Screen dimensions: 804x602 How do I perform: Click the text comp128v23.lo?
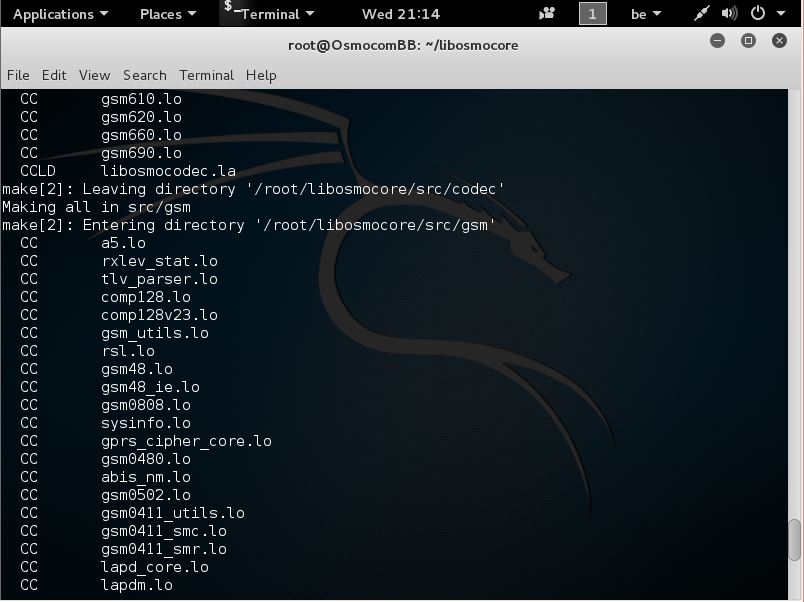point(159,315)
